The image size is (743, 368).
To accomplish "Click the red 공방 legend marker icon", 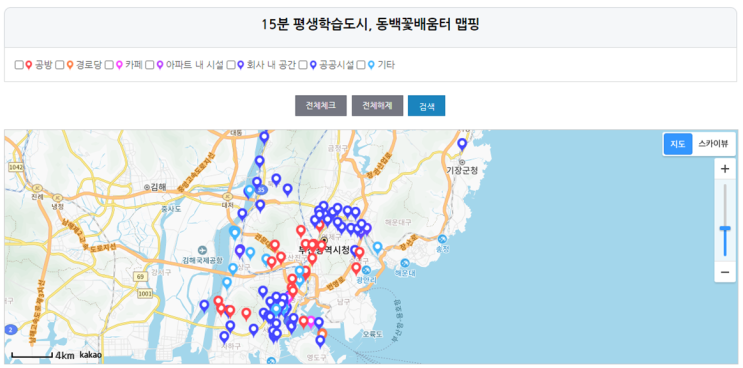I will 28,65.
